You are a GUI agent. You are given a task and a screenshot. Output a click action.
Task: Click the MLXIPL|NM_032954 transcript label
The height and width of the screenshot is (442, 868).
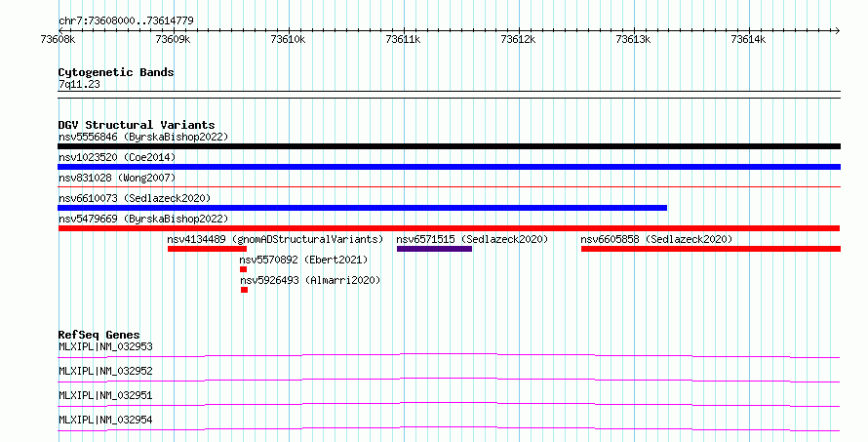click(105, 420)
